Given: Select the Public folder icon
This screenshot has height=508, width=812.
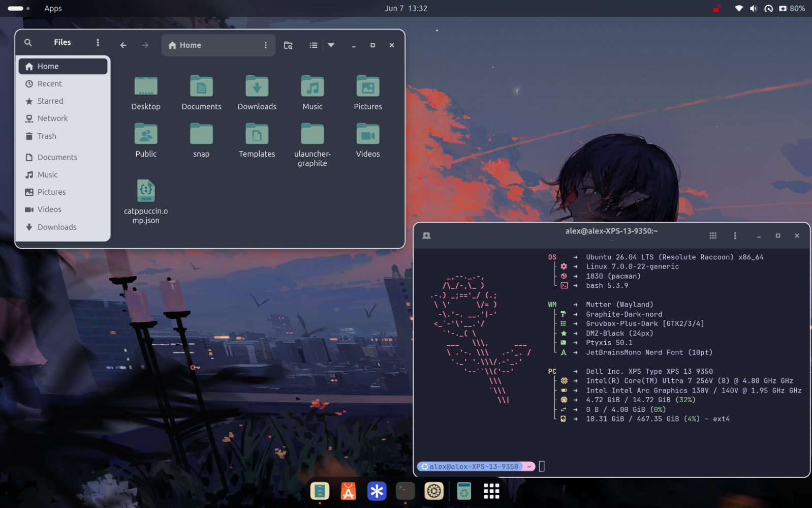Looking at the screenshot, I should click(x=146, y=134).
